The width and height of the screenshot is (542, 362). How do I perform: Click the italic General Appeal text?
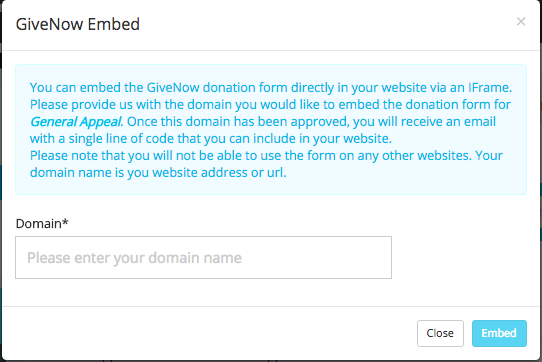coord(76,122)
